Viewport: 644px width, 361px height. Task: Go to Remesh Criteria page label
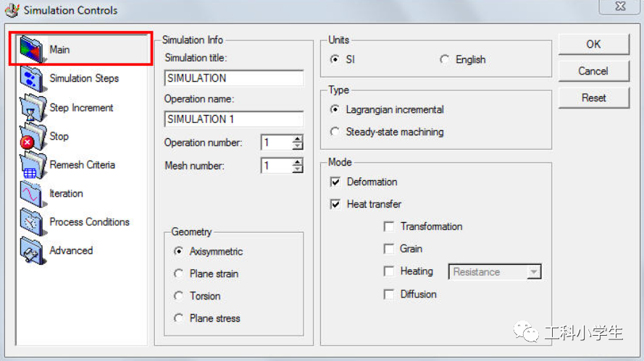[82, 165]
